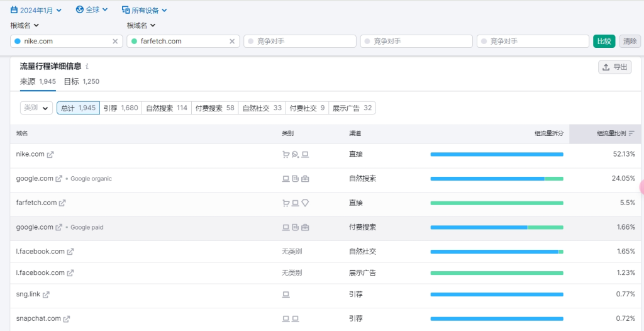
Task: Open nike.com external link icon
Action: (50, 155)
